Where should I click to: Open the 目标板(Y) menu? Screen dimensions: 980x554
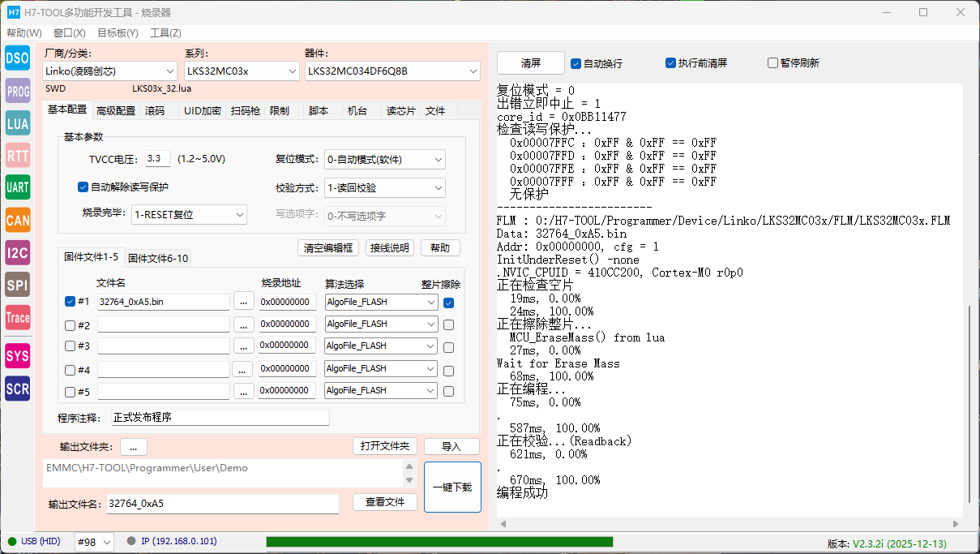(x=118, y=33)
